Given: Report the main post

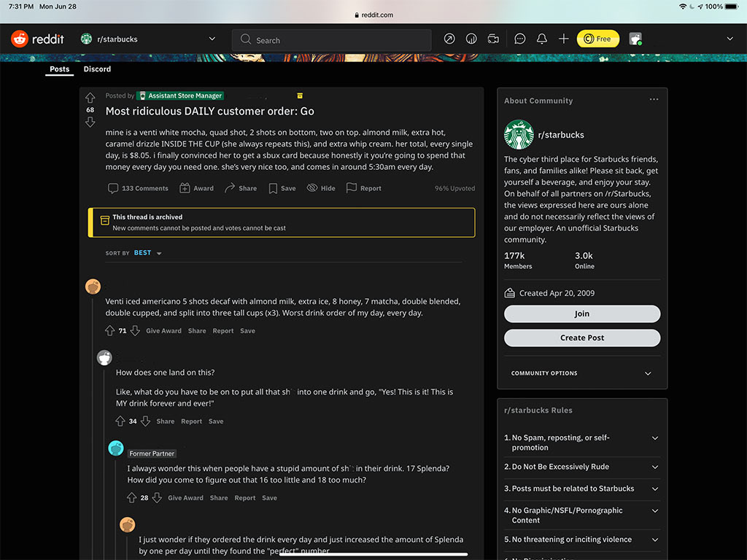Looking at the screenshot, I should (x=364, y=188).
